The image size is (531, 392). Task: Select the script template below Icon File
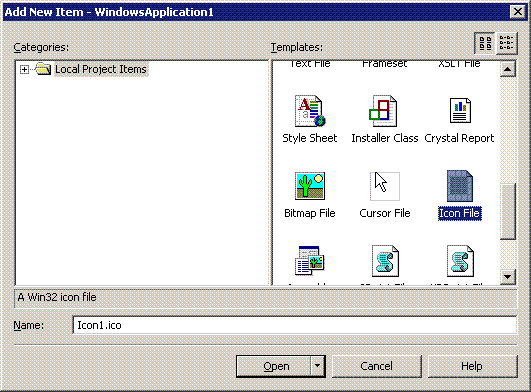460,261
